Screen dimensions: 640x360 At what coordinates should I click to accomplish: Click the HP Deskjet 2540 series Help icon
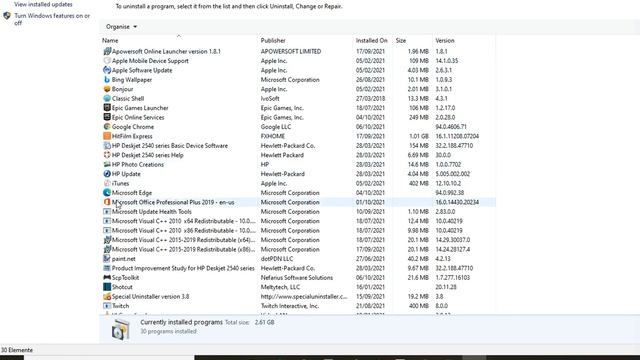[x=107, y=155]
